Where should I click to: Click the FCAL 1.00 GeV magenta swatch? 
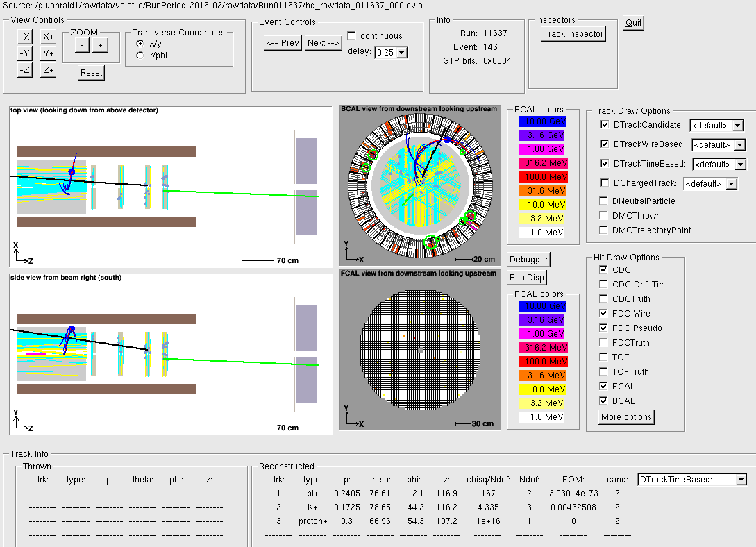(x=542, y=333)
